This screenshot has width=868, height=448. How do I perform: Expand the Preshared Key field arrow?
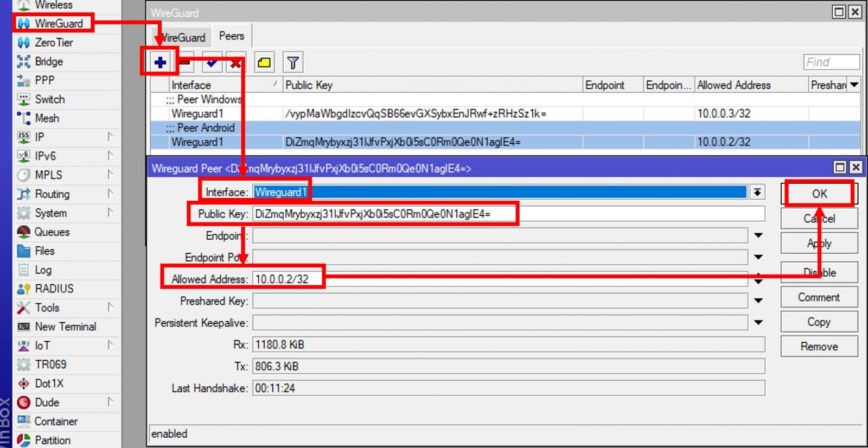758,300
